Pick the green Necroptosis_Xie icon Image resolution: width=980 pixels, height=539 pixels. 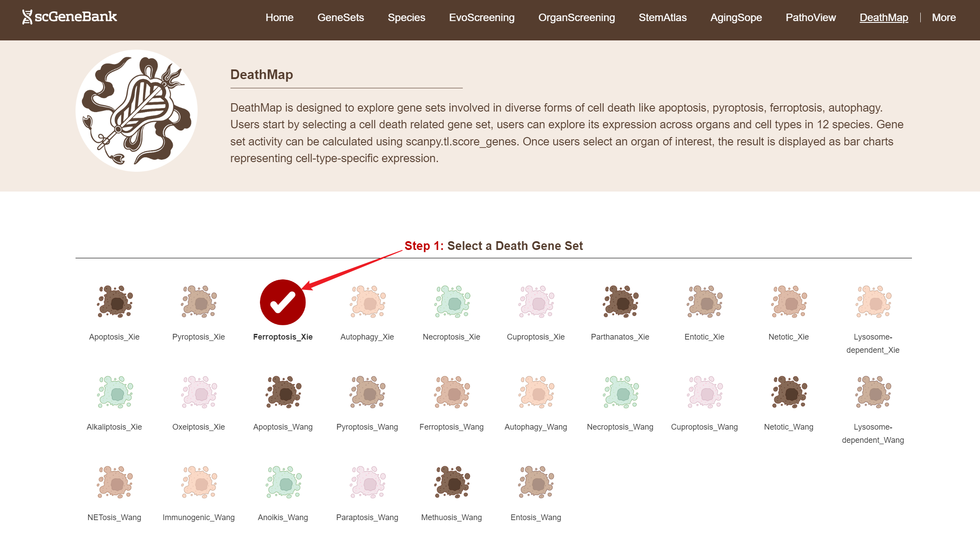[x=452, y=302]
